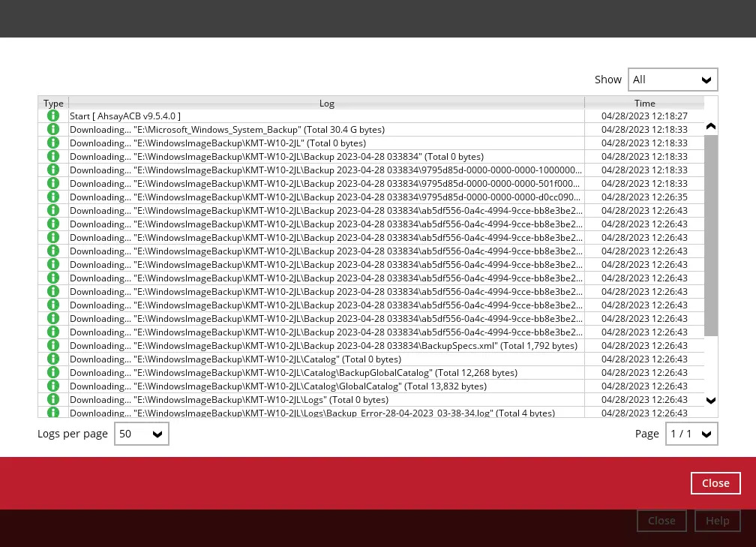
Task: Click info icon for Microsoft_Windows_System_Backup row
Action: click(53, 130)
